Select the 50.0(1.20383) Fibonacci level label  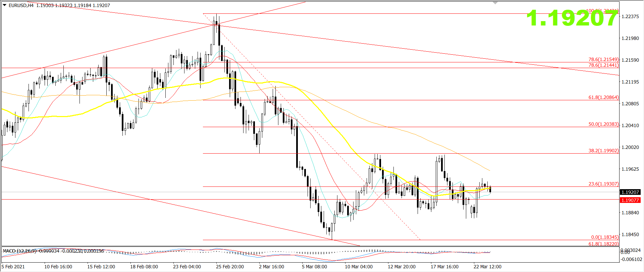coord(603,124)
